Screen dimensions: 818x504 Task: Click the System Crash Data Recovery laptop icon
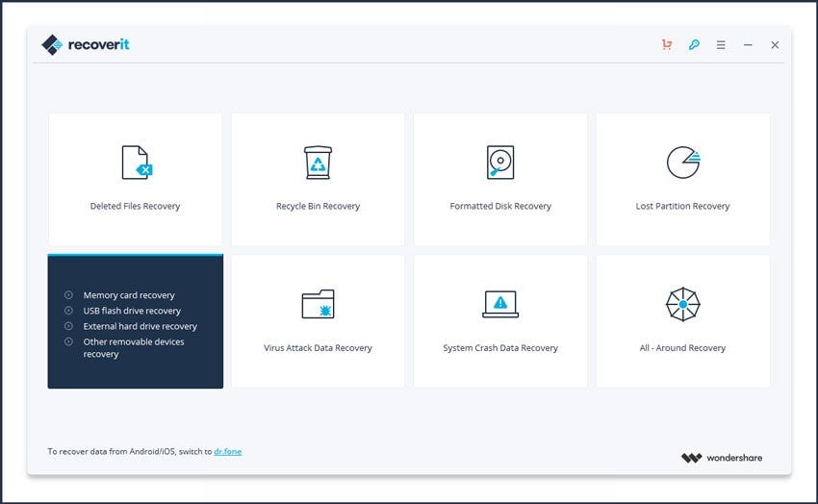tap(500, 304)
